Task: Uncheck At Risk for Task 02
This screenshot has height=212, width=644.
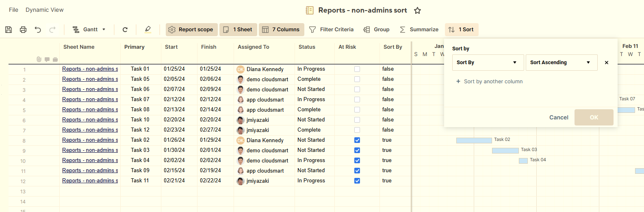Action: tap(357, 140)
